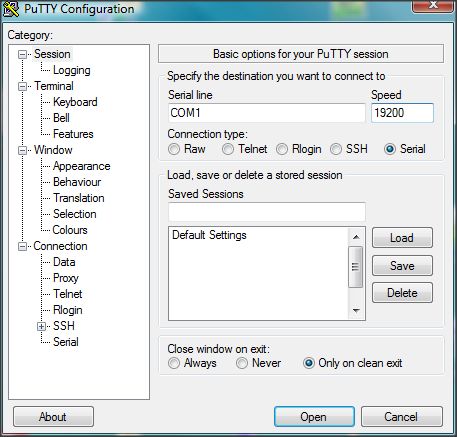
Task: Open the Data category
Action: 64,262
